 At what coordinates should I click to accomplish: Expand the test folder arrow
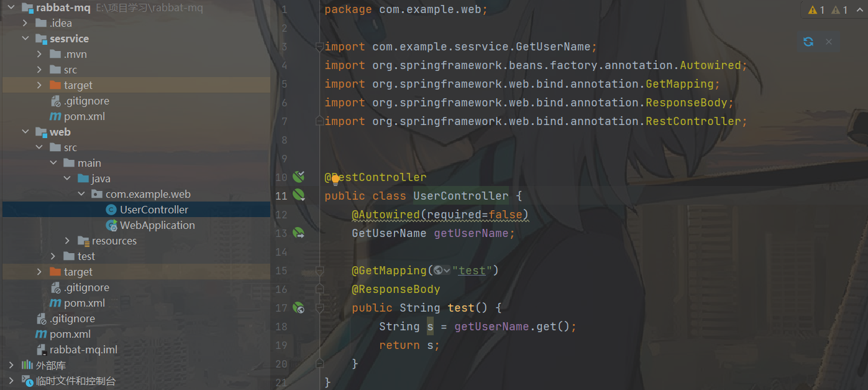pyautogui.click(x=53, y=256)
